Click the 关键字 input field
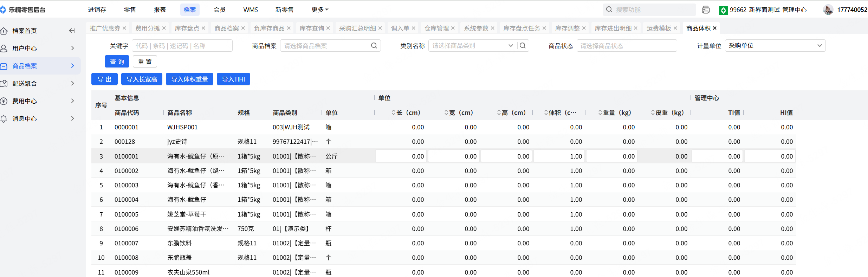 [182, 46]
